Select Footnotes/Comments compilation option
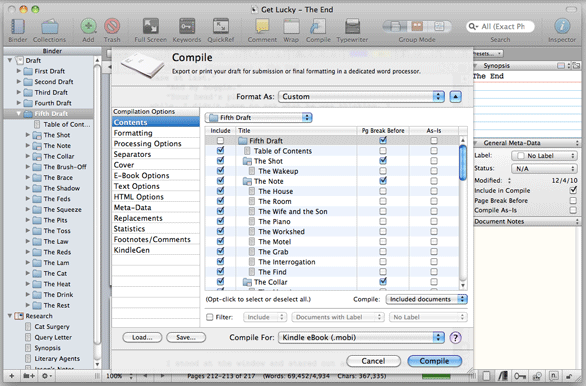The height and width of the screenshot is (386, 586). 155,240
